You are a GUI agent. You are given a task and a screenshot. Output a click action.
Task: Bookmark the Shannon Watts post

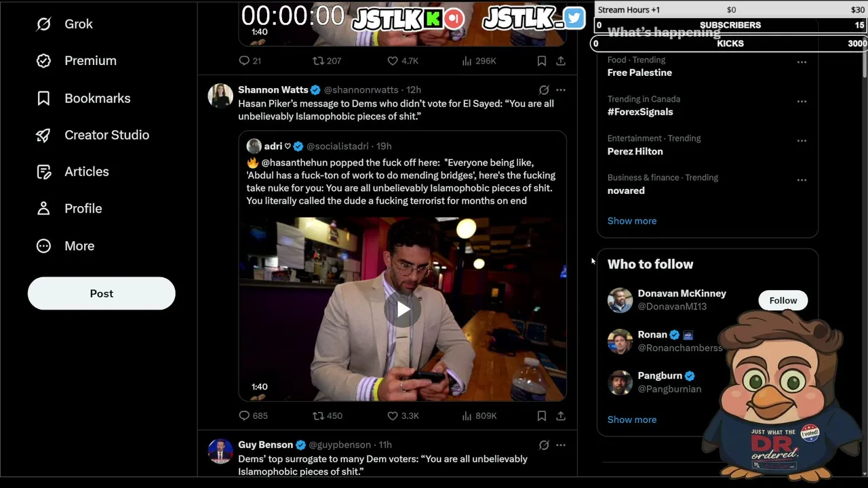coord(542,415)
